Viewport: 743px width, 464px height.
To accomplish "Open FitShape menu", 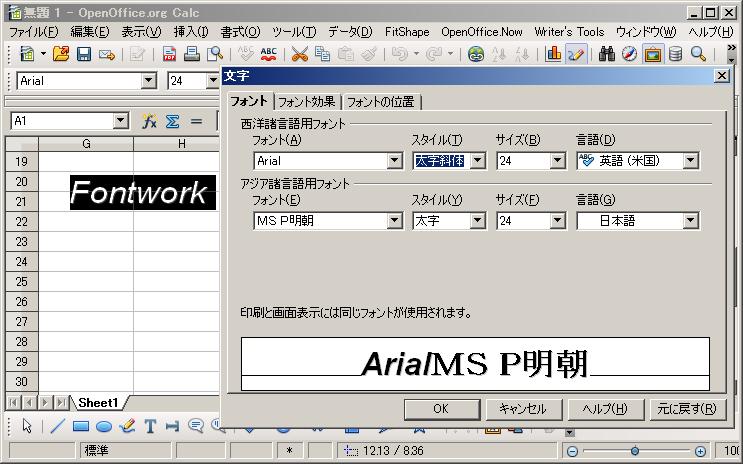I will [407, 32].
